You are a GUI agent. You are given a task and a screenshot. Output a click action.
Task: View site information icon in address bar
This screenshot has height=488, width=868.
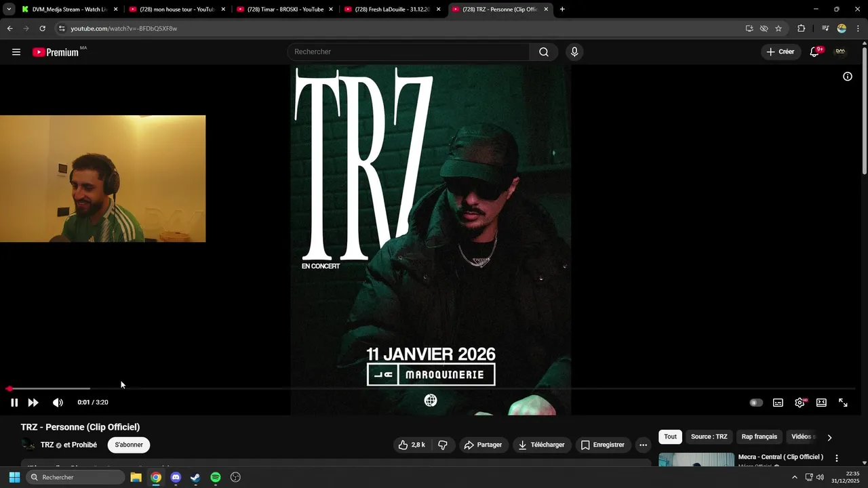(62, 28)
